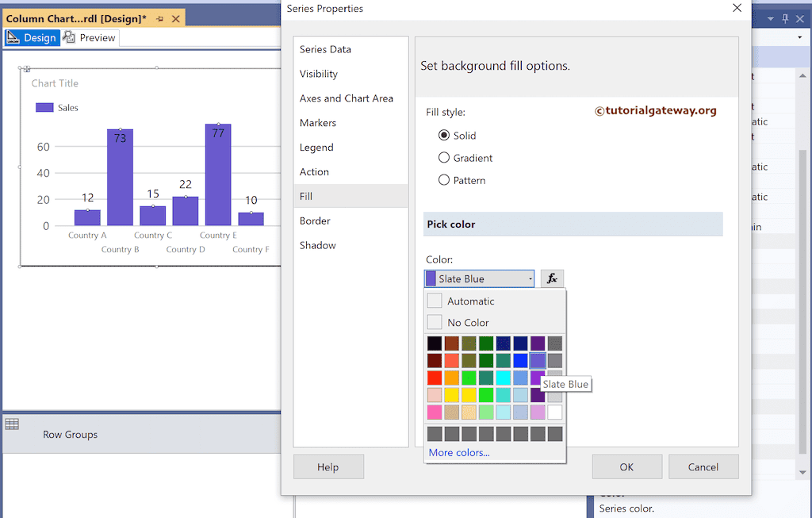Click the Sales legend color marker in chart

coord(44,107)
